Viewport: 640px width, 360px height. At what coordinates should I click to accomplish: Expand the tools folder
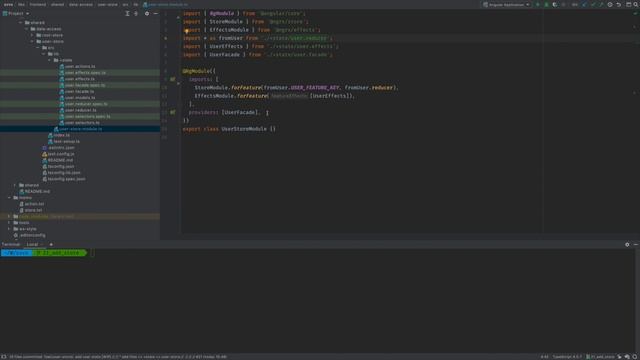[x=9, y=222]
